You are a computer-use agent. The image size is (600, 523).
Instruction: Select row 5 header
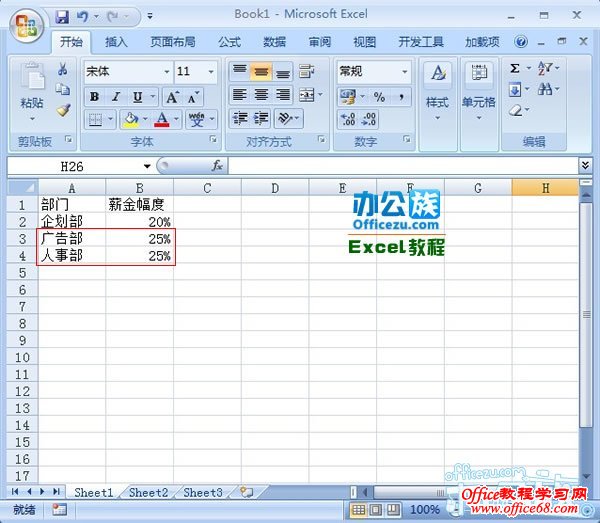22,273
